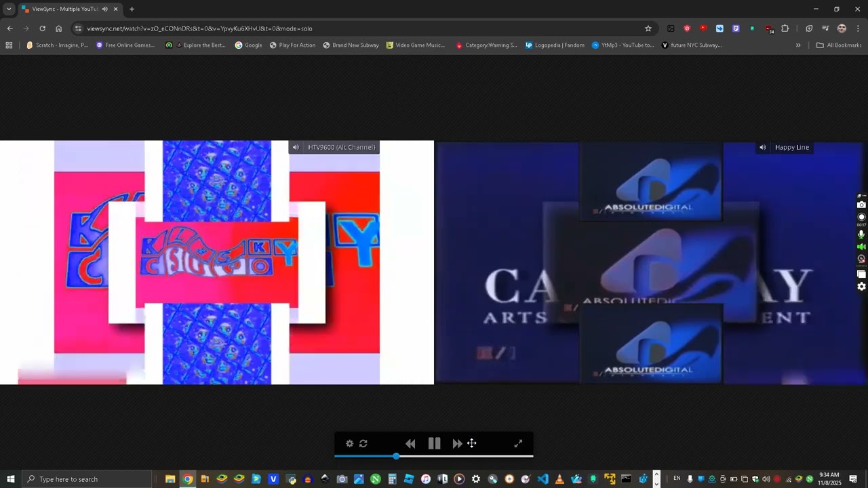Open Category:Warning S... bookmark
This screenshot has width=868, height=488.
(x=486, y=45)
